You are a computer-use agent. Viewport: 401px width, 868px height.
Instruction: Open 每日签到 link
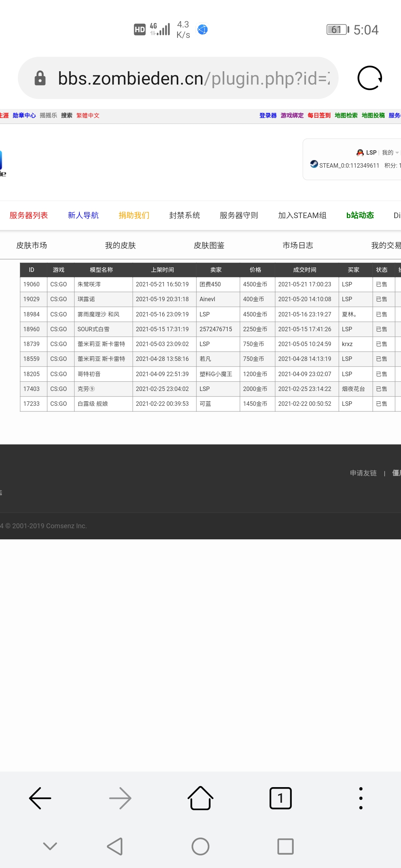319,115
